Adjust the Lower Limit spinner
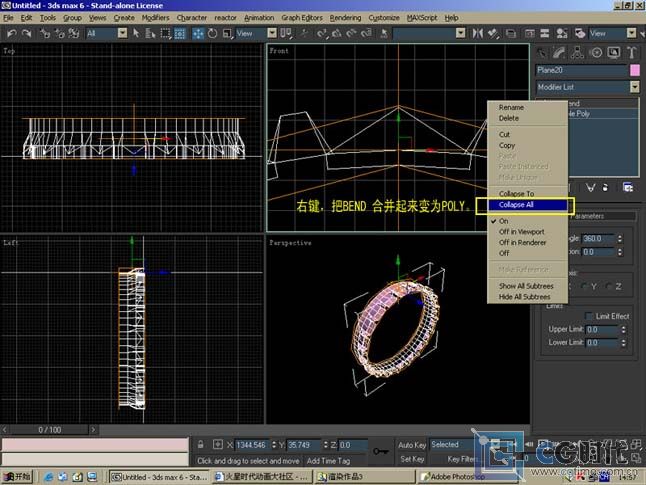Viewport: 646px width, 485px height. (x=623, y=342)
